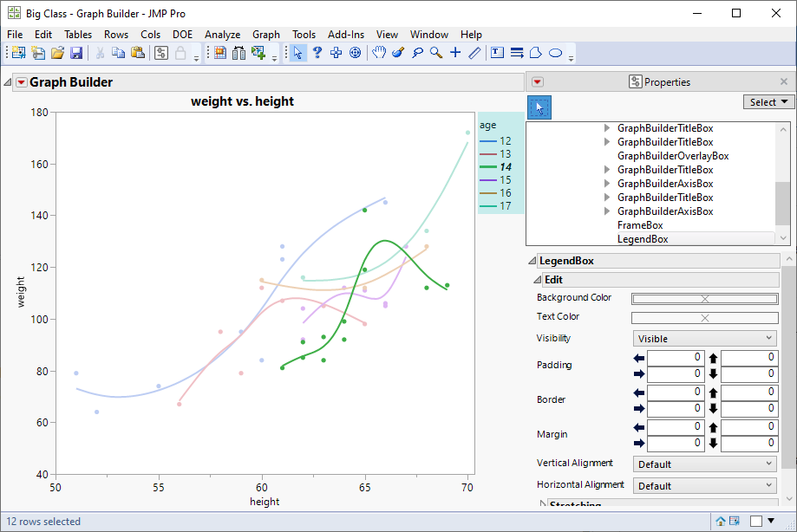Viewport: 797px width, 532px height.
Task: Open the Analyze menu
Action: pyautogui.click(x=222, y=35)
